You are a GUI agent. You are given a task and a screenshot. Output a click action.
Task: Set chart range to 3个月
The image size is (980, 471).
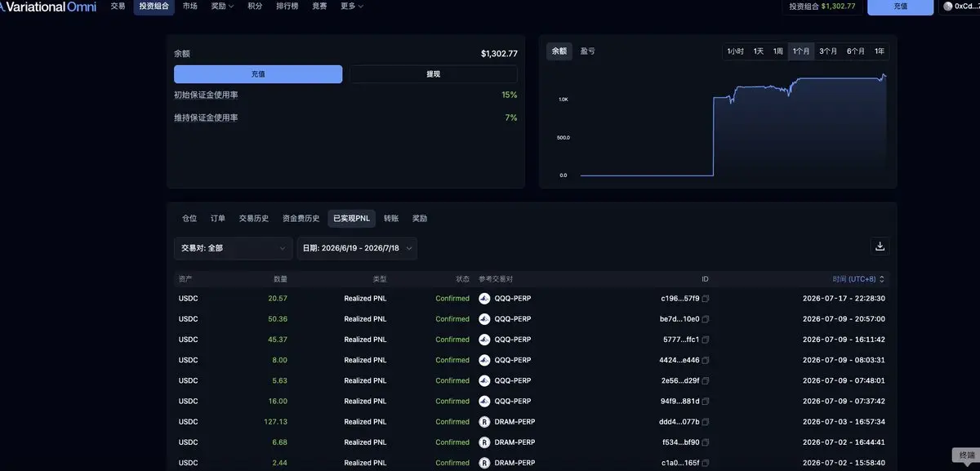tap(828, 51)
